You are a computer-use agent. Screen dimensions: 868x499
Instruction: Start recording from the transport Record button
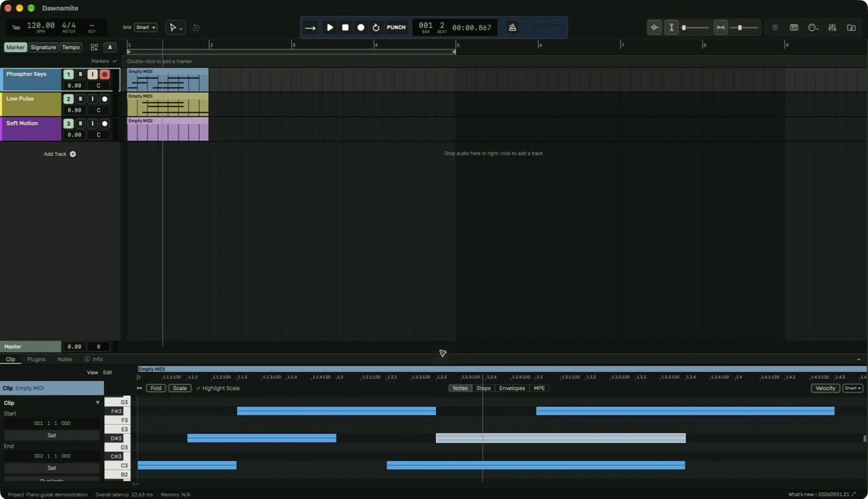(361, 27)
